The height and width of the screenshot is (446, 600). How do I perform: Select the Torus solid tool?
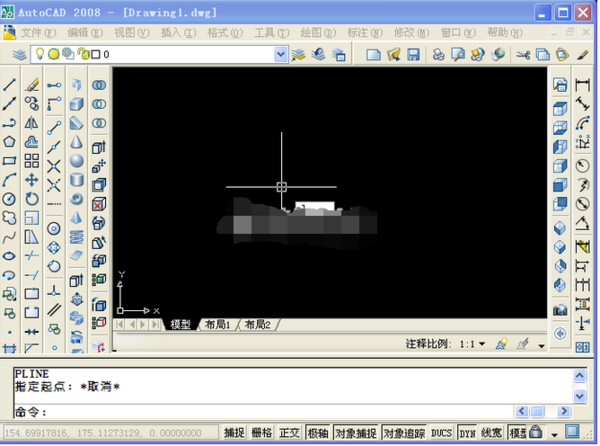(77, 199)
